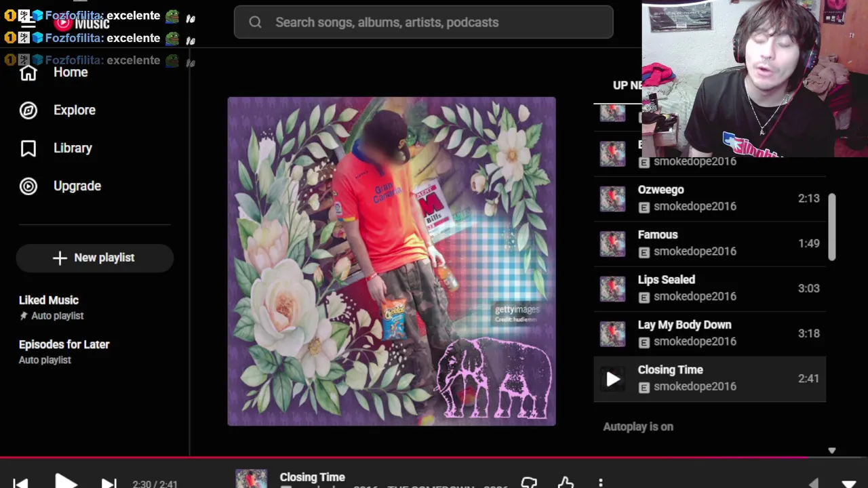Click the Ozweego track thumbnail
This screenshot has height=488, width=868.
tap(612, 199)
